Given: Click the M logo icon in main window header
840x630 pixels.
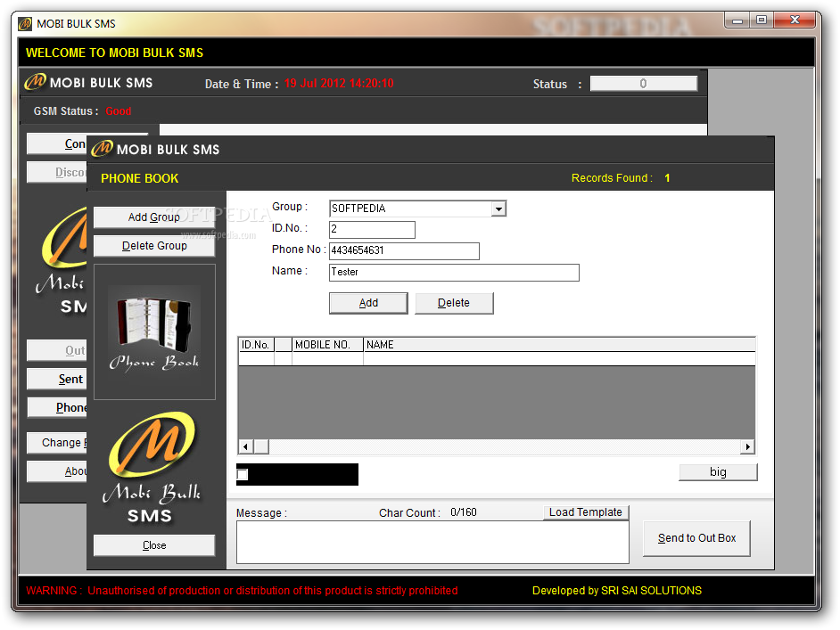Looking at the screenshot, I should tap(36, 82).
